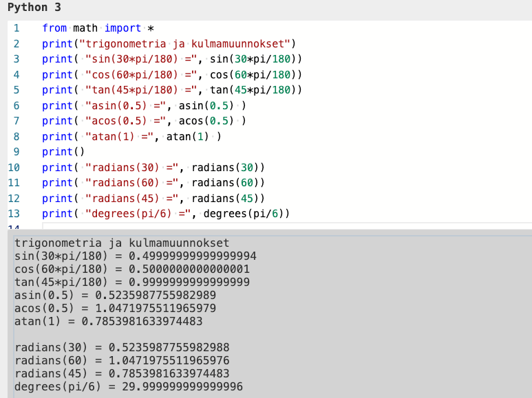The height and width of the screenshot is (398, 532).
Task: Select line number 6 in the gutter
Action: coord(16,105)
